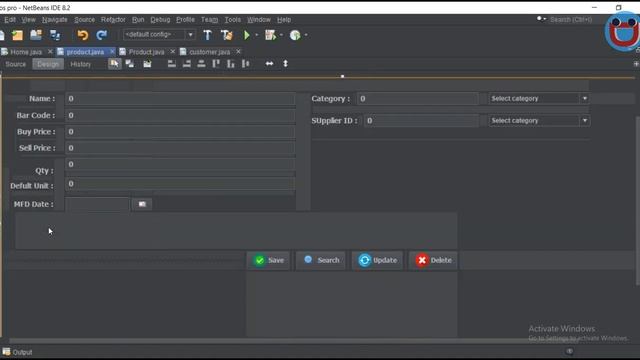Click the Name text field
Image resolution: width=640 pixels, height=360 pixels.
(x=180, y=98)
